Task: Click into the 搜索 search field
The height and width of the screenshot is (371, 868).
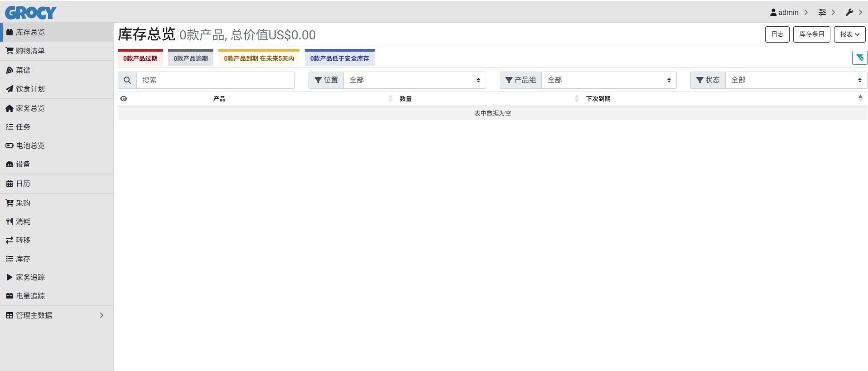Action: (215, 80)
